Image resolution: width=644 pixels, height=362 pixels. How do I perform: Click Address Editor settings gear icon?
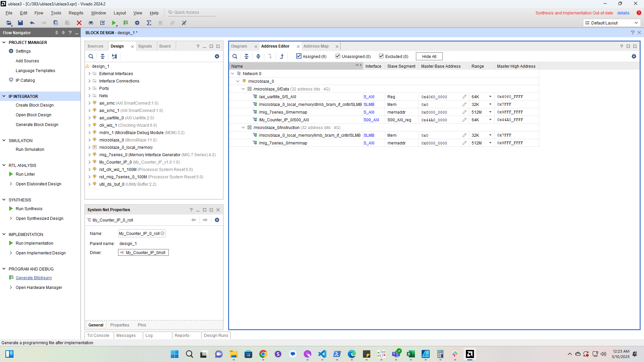tap(634, 56)
